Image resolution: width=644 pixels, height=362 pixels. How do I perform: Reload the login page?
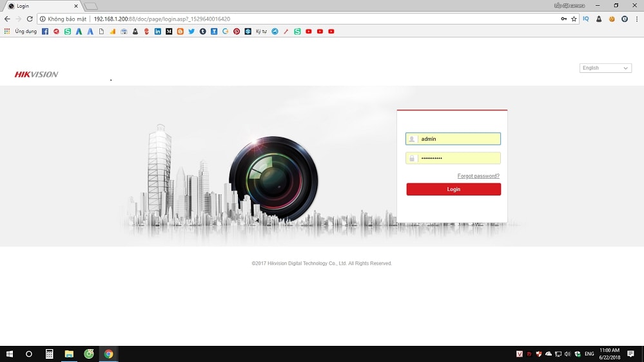(30, 19)
